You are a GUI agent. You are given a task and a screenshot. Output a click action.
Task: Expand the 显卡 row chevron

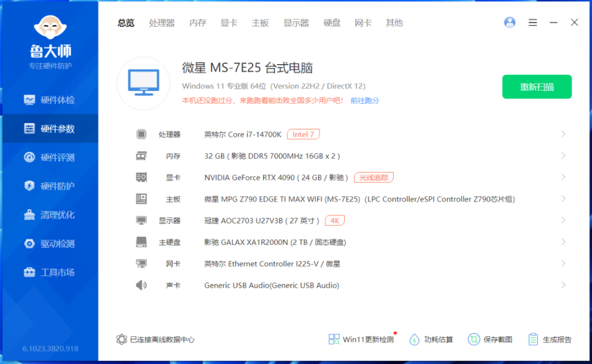pyautogui.click(x=563, y=177)
